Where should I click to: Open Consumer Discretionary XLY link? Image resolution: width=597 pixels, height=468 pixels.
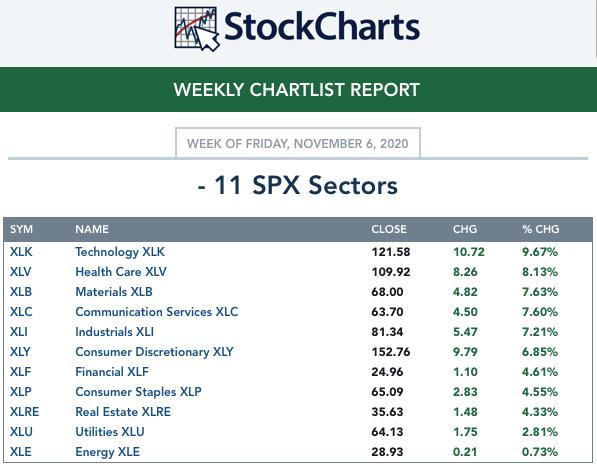point(155,352)
